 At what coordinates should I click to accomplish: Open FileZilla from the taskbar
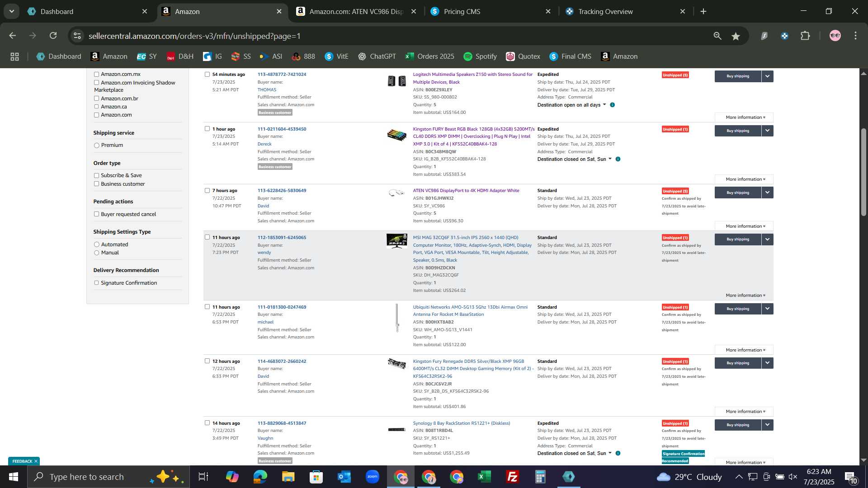(x=512, y=477)
